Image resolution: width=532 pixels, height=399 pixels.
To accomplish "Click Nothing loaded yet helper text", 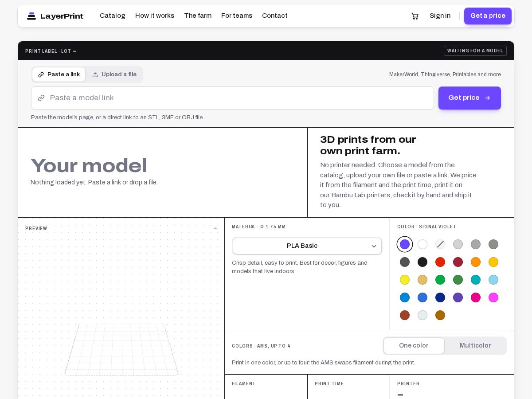I will click(x=94, y=182).
